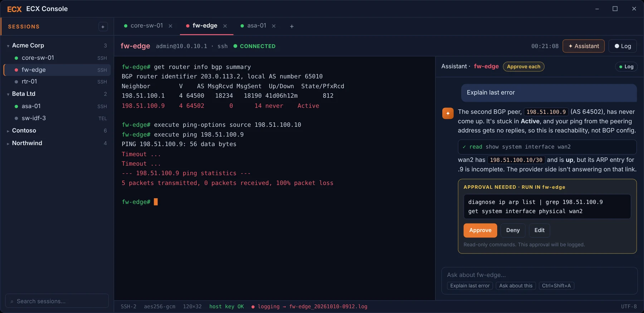Image resolution: width=644 pixels, height=313 pixels.
Task: Click the Explain last error suggestion chip
Action: point(470,286)
